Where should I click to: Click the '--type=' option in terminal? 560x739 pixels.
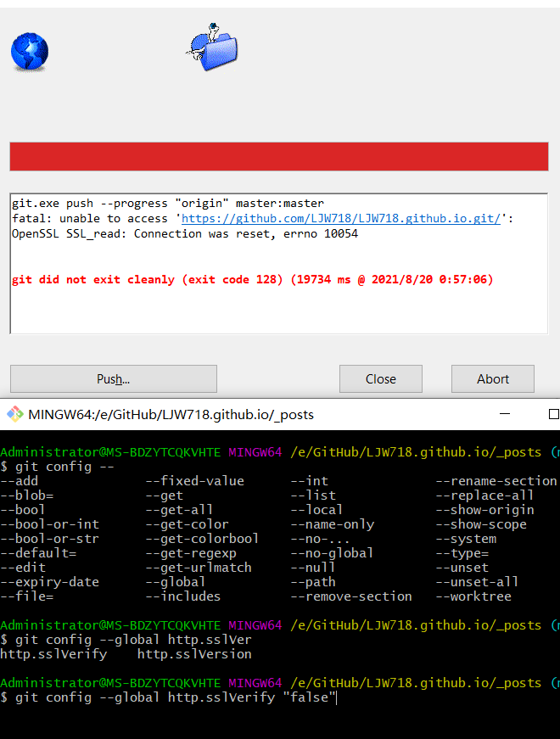coord(462,553)
